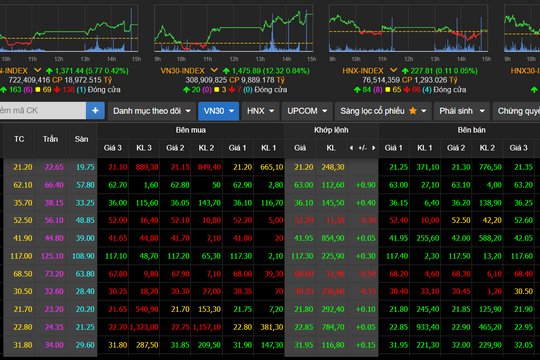Image resolution: width=540 pixels, height=360 pixels.
Task: Open the Chứng quyền menu
Action: coord(517,111)
